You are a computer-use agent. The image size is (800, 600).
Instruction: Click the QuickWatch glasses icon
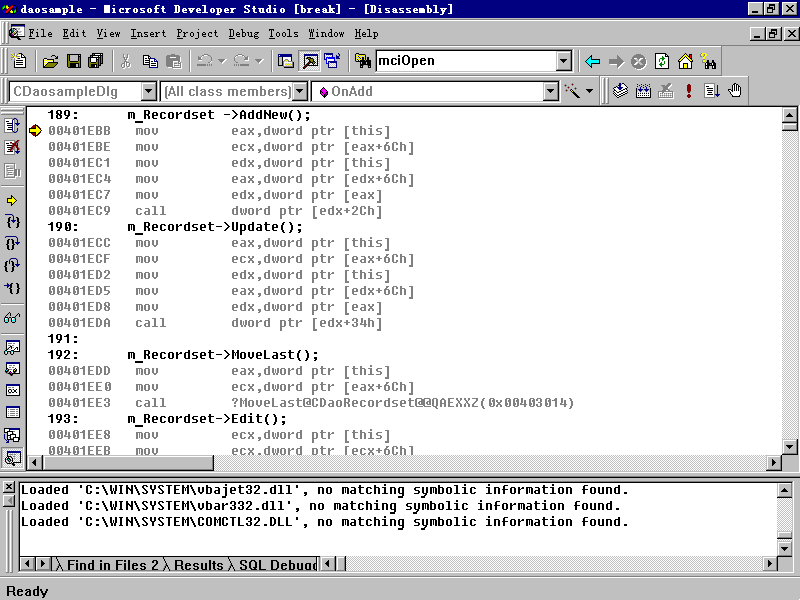[12, 318]
